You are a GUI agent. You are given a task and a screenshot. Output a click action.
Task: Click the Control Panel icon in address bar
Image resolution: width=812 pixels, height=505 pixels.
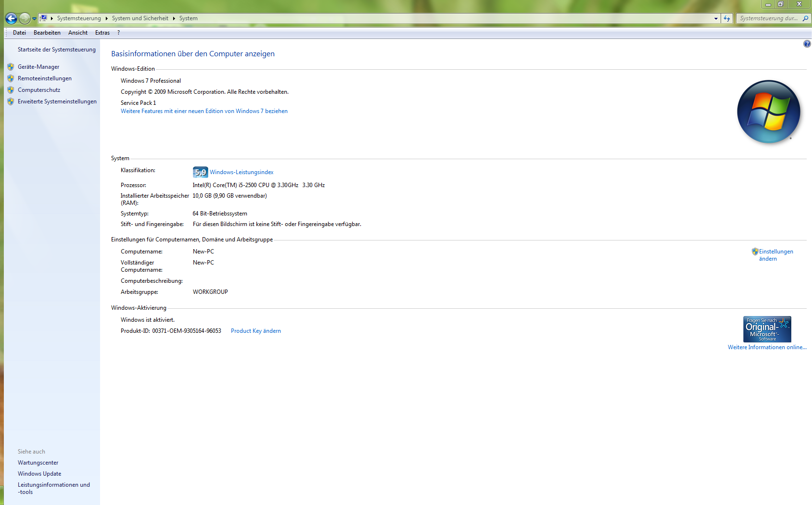[x=43, y=18]
